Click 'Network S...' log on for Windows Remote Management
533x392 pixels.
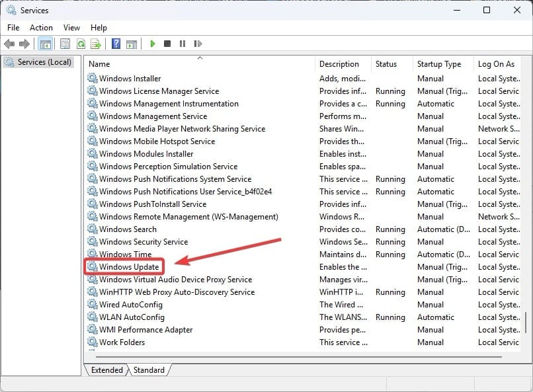499,217
